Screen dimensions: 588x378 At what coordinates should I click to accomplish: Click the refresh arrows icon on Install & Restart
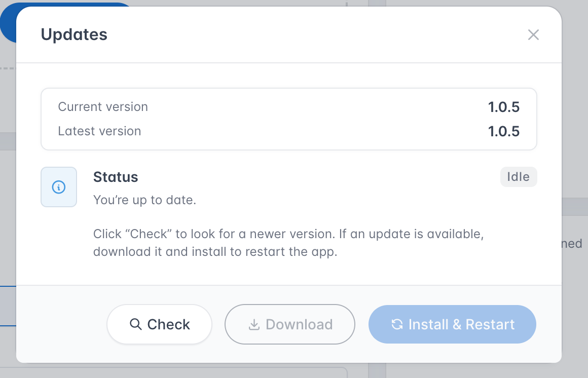[397, 324]
